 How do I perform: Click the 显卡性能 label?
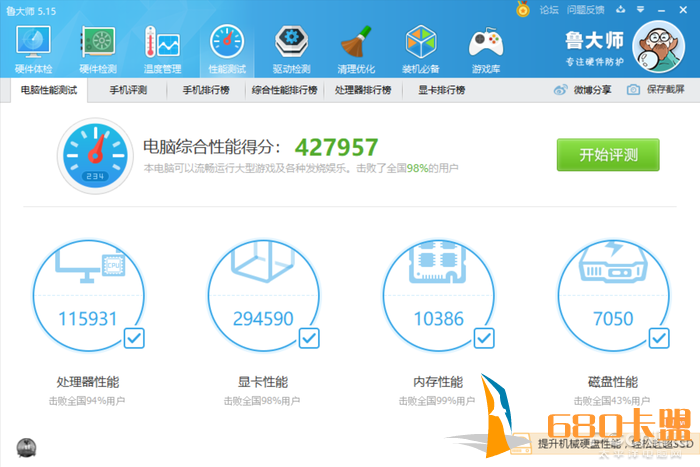pos(263,382)
